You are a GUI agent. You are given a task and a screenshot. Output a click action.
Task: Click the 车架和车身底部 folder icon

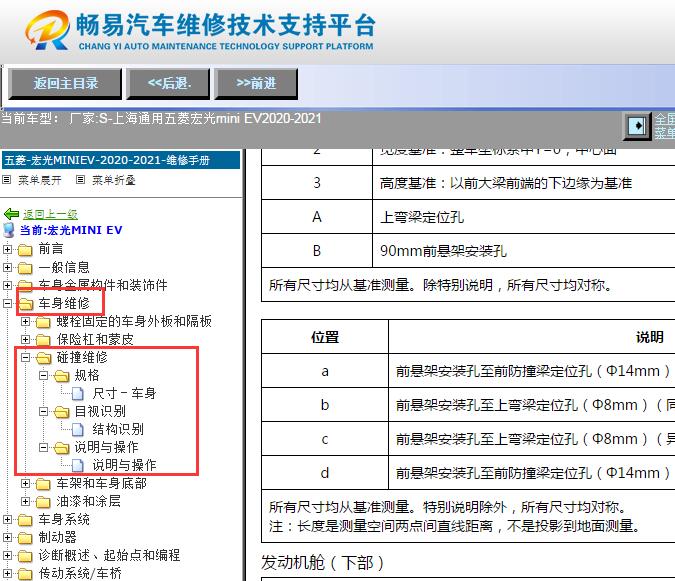pos(43,484)
